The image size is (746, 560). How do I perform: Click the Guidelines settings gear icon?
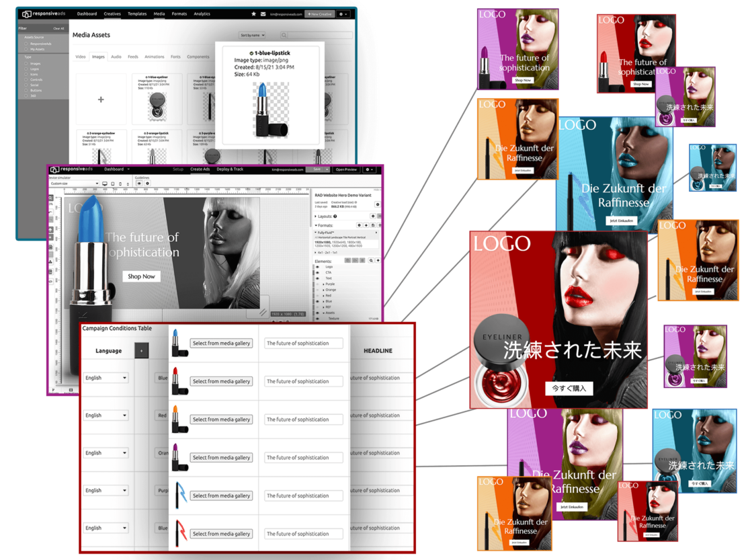point(147,183)
